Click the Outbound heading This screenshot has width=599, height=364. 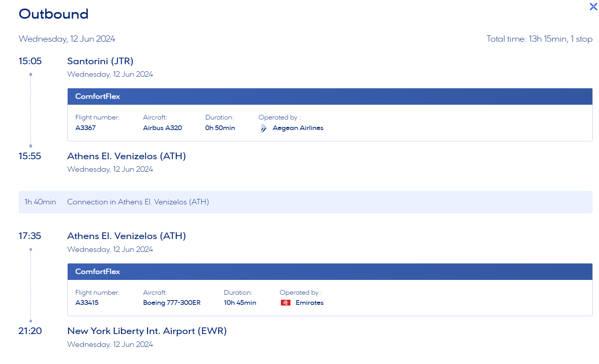[54, 14]
